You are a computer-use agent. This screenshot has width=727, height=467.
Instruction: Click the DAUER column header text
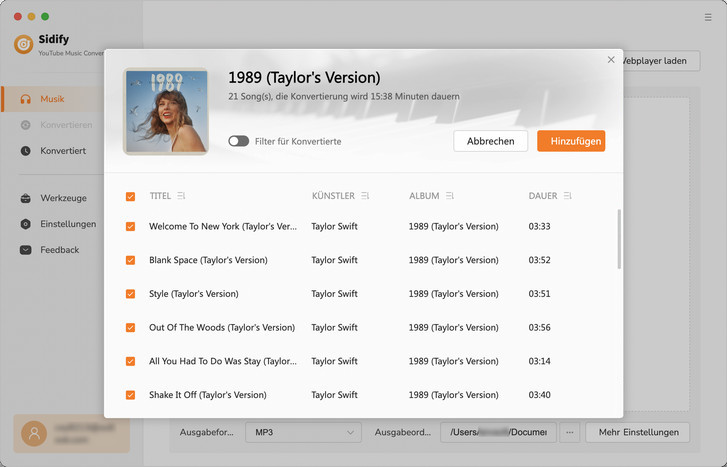click(x=542, y=196)
